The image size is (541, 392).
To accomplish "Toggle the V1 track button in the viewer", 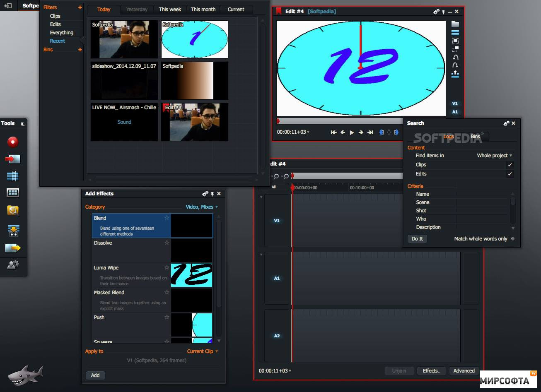I will click(455, 103).
